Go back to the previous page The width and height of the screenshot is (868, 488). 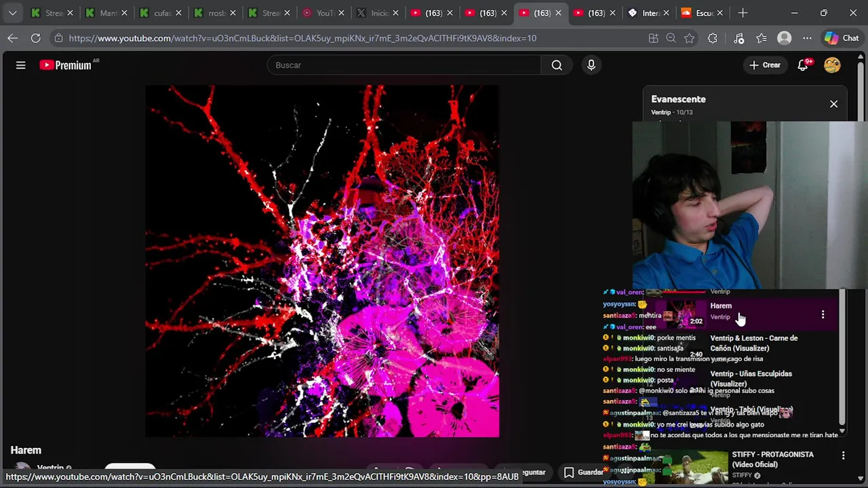[12, 38]
